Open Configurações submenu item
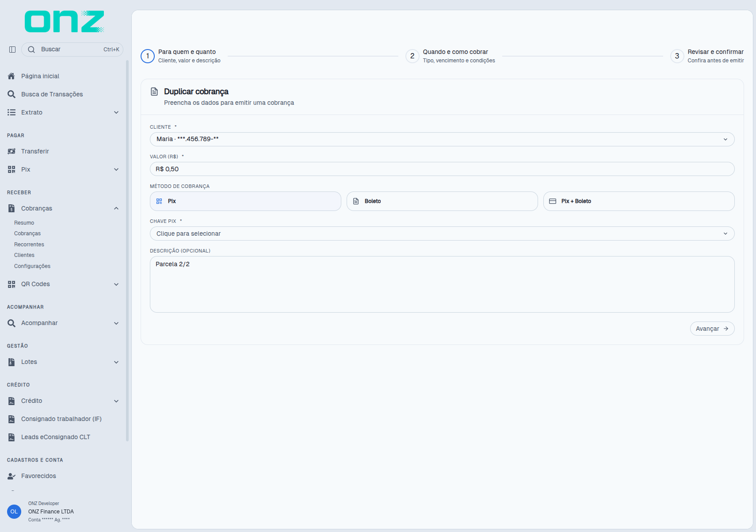The image size is (756, 532). click(x=32, y=266)
